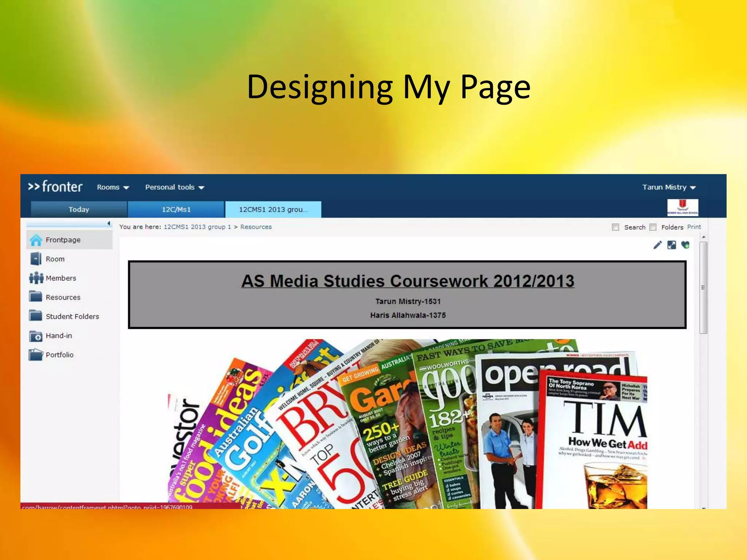Click the Portfolio folder icon
Image resolution: width=747 pixels, height=560 pixels.
coord(36,355)
